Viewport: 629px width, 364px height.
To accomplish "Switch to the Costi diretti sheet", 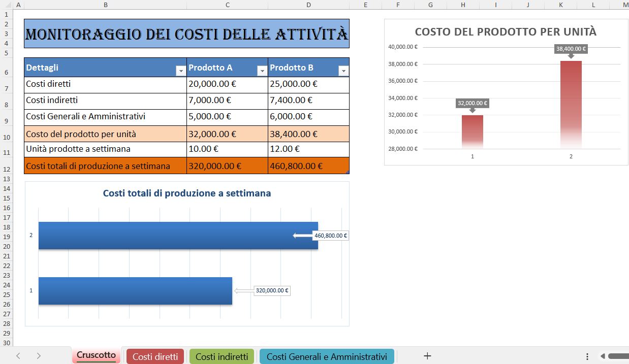I will pos(155,356).
